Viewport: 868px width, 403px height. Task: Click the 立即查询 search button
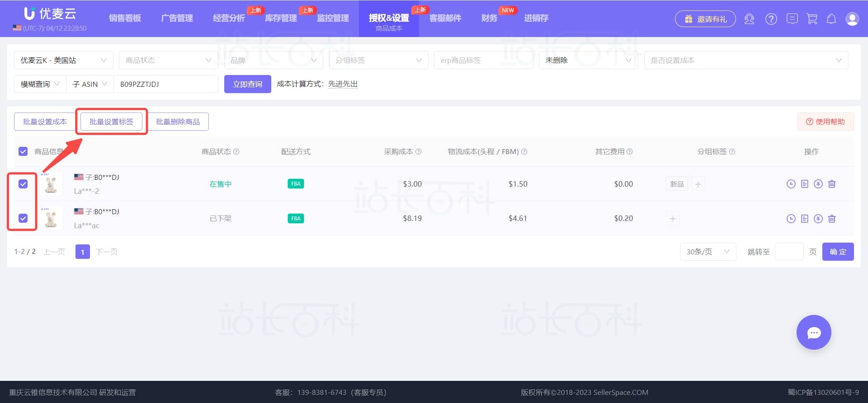coord(248,84)
